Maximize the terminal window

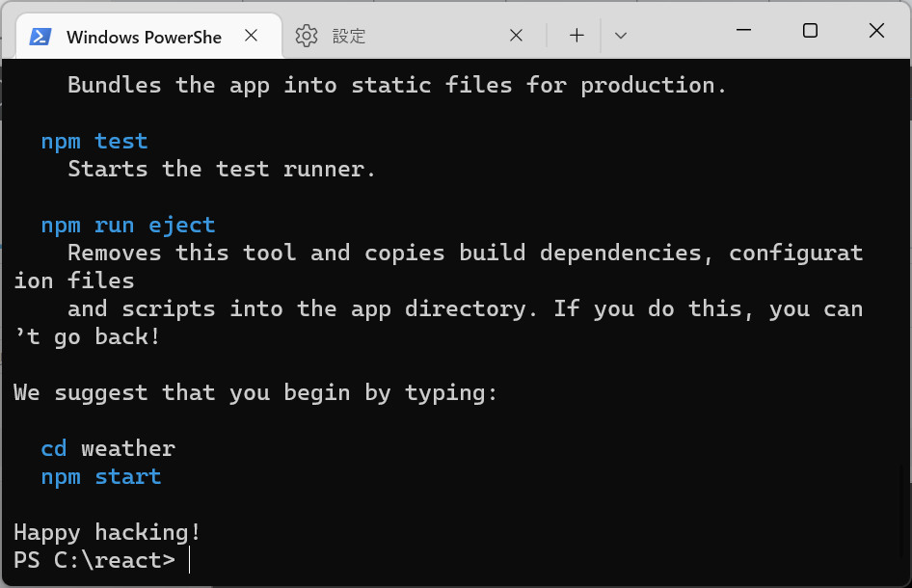point(810,31)
